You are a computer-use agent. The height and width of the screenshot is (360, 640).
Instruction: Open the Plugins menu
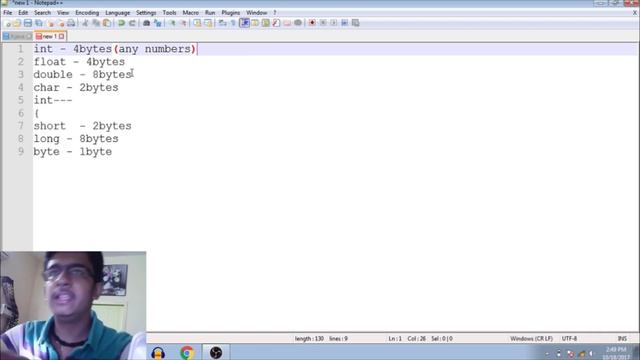[231, 13]
